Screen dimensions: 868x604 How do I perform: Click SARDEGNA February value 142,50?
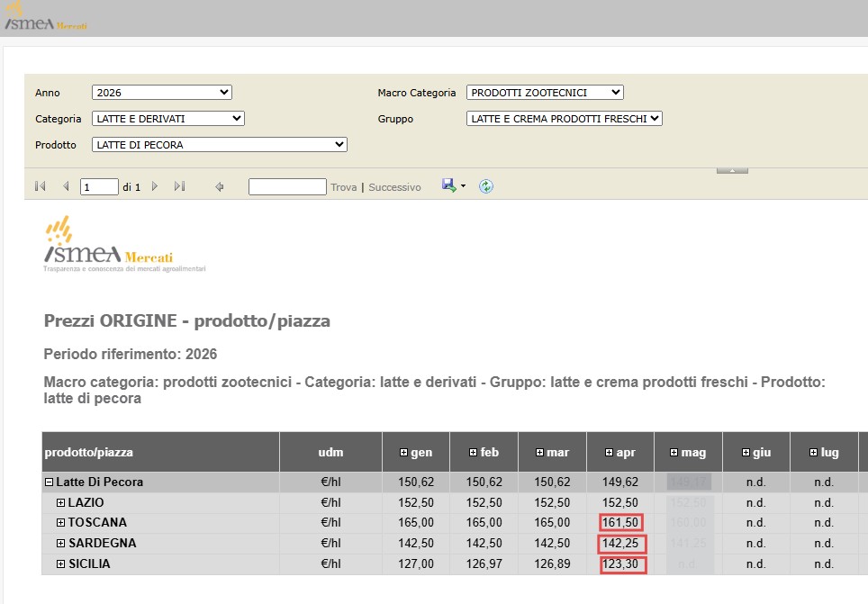484,543
